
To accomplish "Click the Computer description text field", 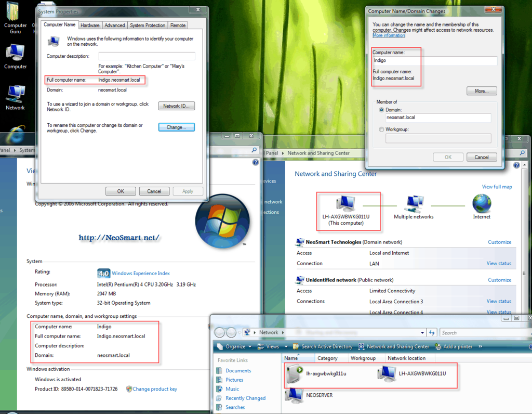I will (x=147, y=56).
